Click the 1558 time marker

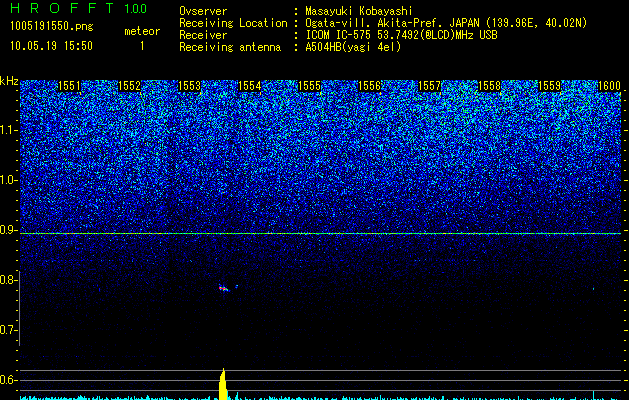[x=489, y=86]
